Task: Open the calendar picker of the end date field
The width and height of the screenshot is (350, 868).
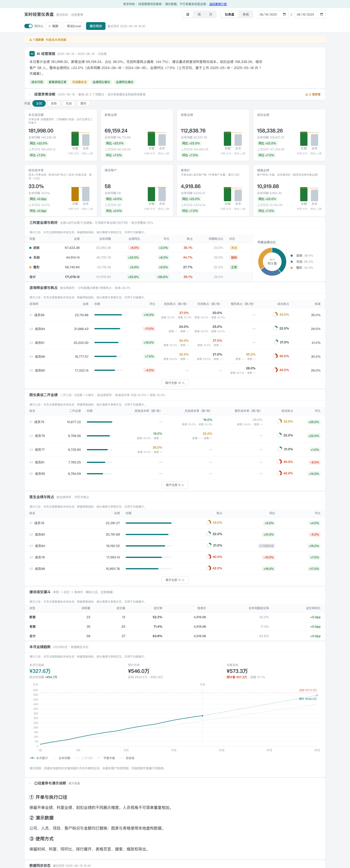Action: [321, 15]
